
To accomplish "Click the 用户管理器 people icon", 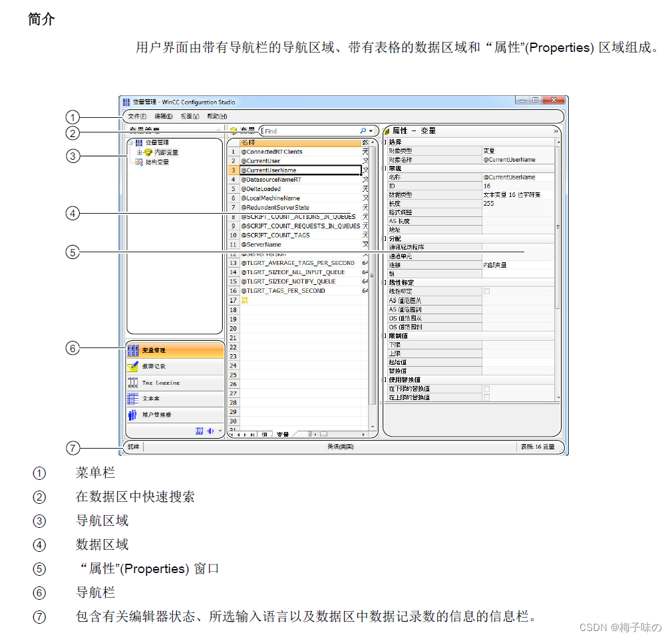I will [133, 415].
